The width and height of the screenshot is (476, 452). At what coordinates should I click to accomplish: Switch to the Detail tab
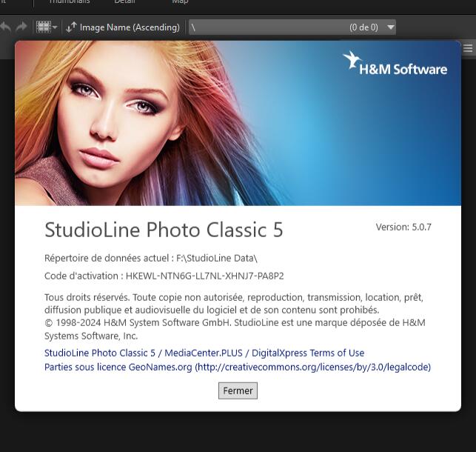pyautogui.click(x=125, y=1)
